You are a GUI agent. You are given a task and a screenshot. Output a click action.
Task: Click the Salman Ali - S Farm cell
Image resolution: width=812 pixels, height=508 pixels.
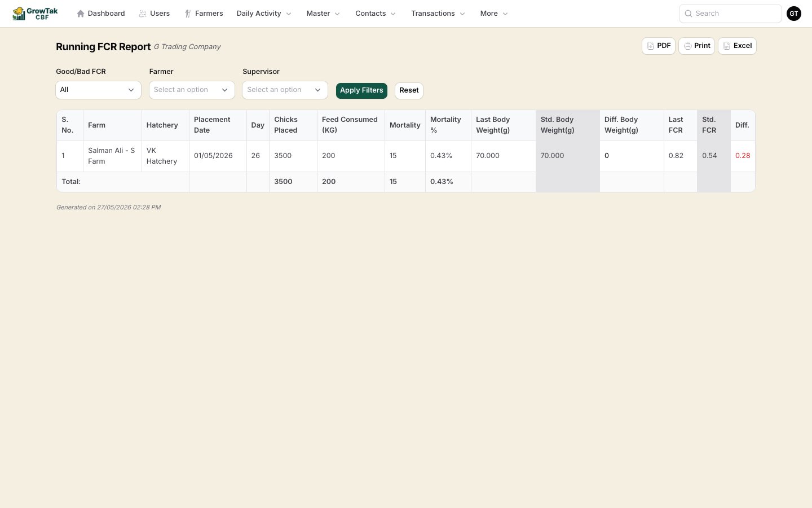[112, 156]
